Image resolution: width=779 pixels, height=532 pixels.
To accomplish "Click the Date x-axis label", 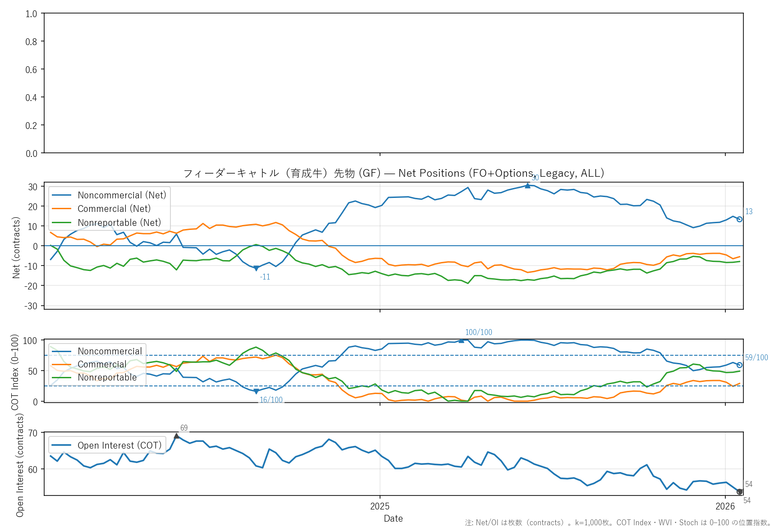I will point(393,518).
